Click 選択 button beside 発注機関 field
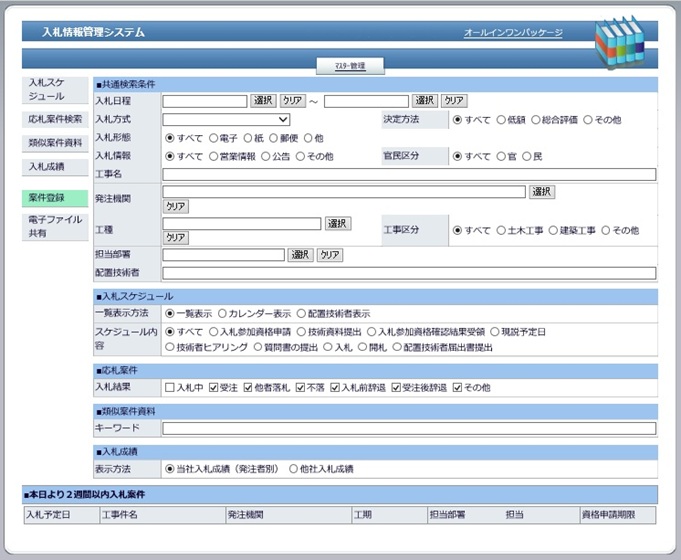The width and height of the screenshot is (681, 560). pos(541,192)
